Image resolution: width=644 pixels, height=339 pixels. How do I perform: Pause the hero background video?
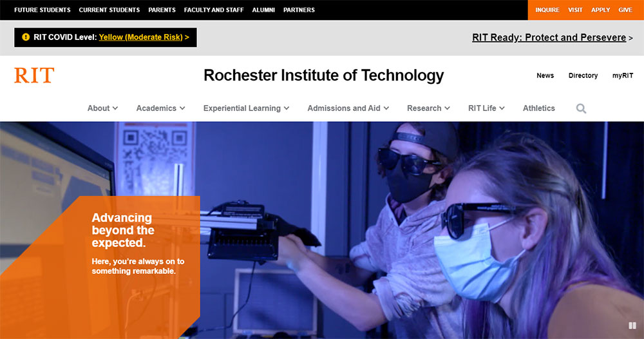pos(632,325)
